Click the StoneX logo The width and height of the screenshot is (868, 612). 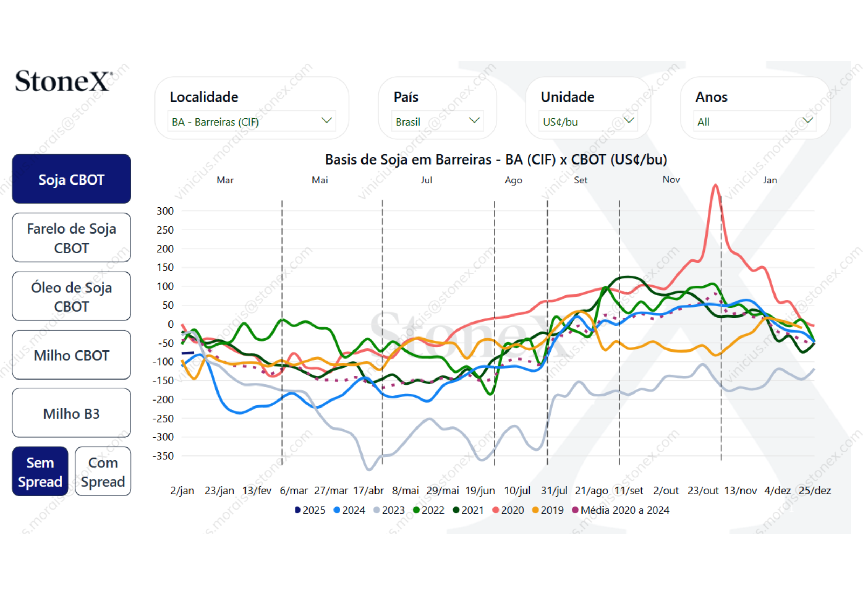[x=63, y=82]
